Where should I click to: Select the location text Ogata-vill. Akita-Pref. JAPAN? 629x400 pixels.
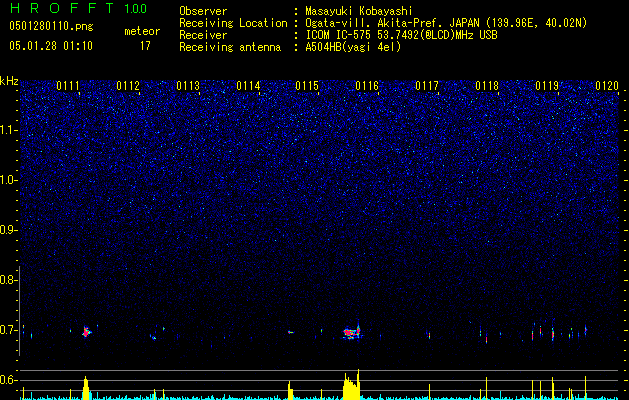click(392, 23)
